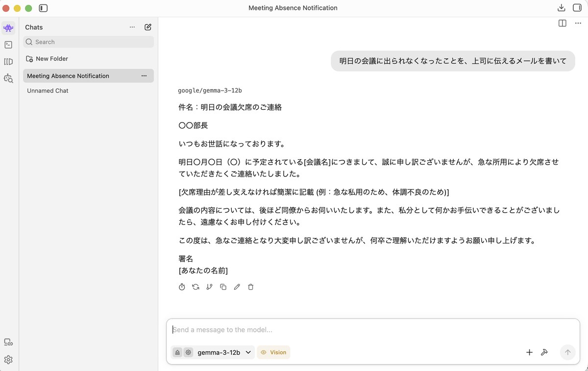The image size is (588, 371).
Task: Click the placeholder [あなたの名前]
Action: point(203,271)
